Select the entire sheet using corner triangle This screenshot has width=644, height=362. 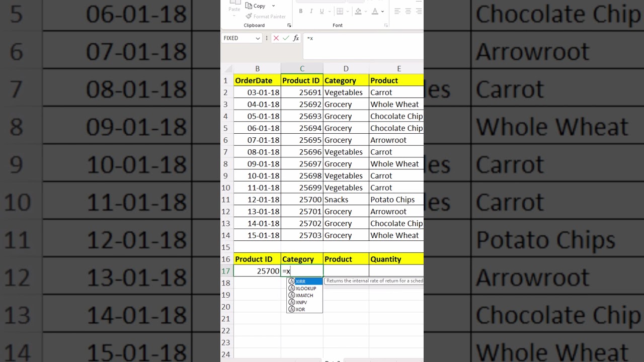click(227, 68)
